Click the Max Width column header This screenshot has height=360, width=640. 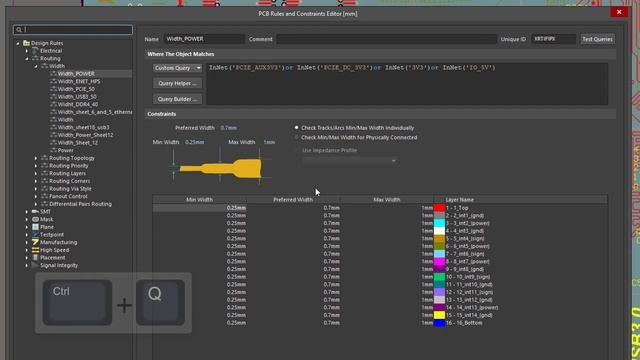(x=387, y=200)
